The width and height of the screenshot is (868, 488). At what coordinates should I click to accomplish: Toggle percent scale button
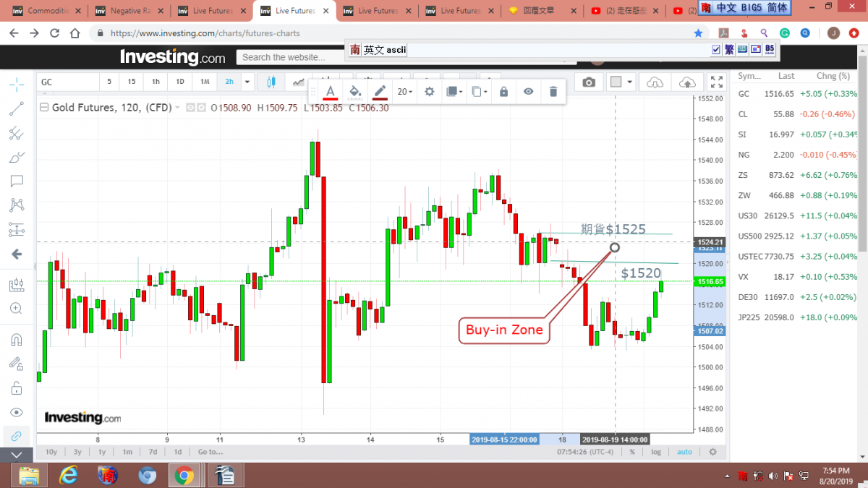point(632,452)
